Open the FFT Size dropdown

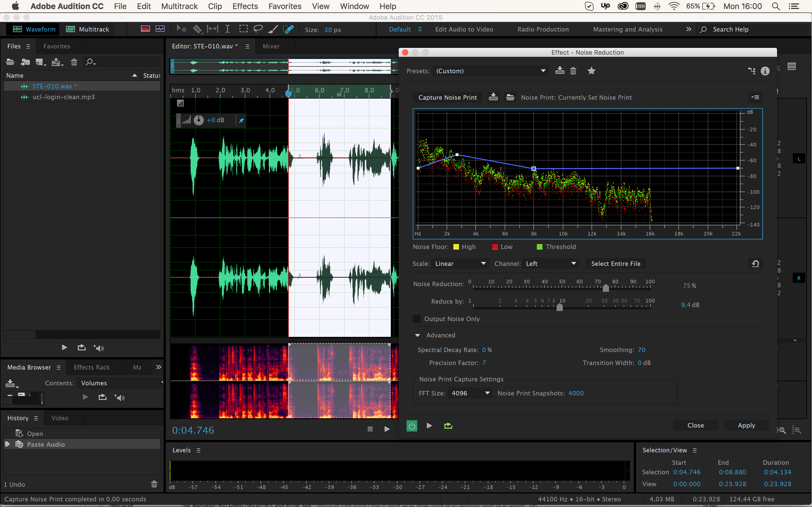pos(470,393)
